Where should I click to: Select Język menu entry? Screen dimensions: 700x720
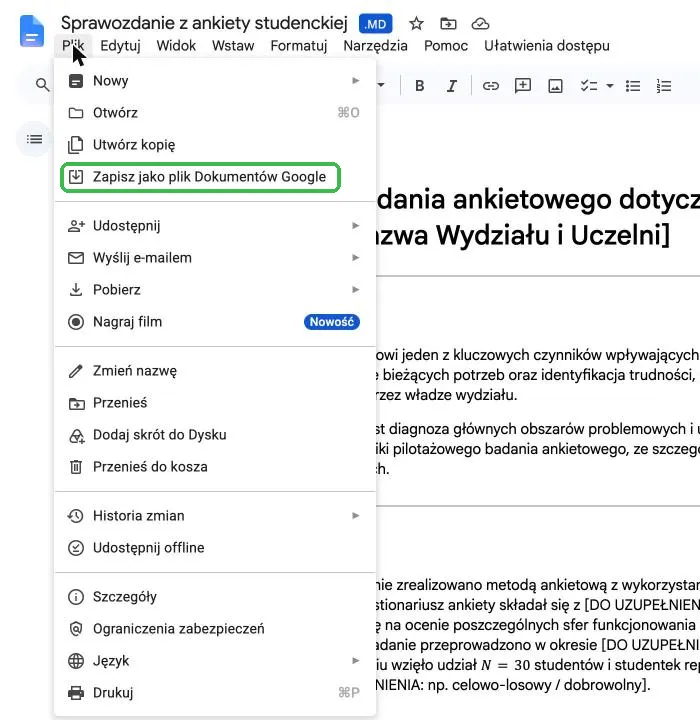(215, 661)
